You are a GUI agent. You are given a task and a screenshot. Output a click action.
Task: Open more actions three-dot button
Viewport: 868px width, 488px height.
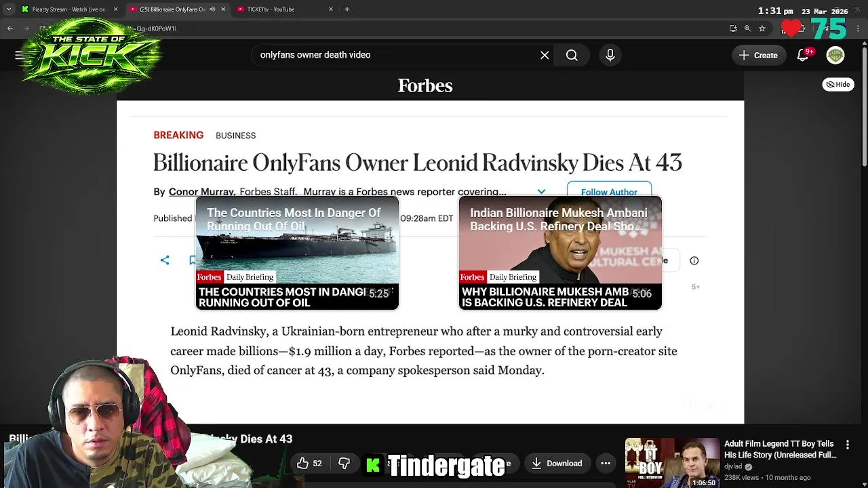coord(606,464)
